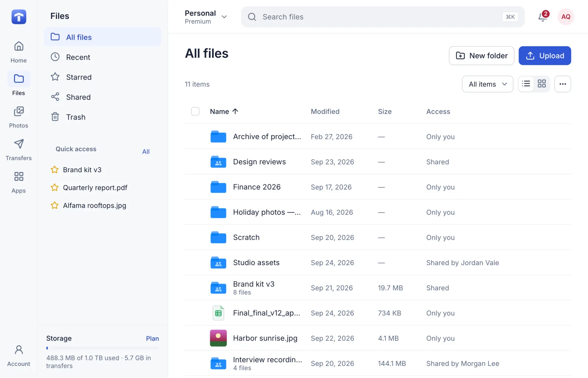Switch to list view
Image resolution: width=588 pixels, height=378 pixels.
pos(526,84)
